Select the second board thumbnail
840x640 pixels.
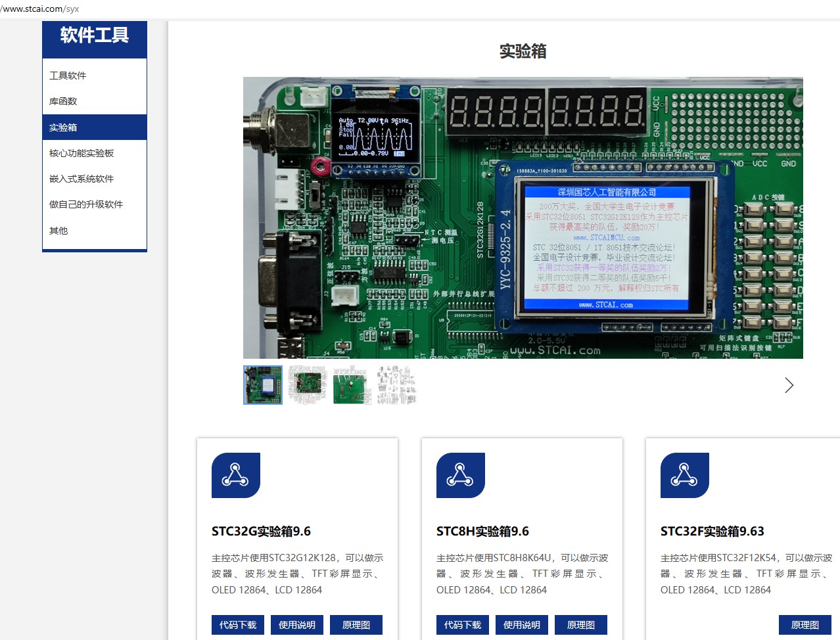[308, 385]
